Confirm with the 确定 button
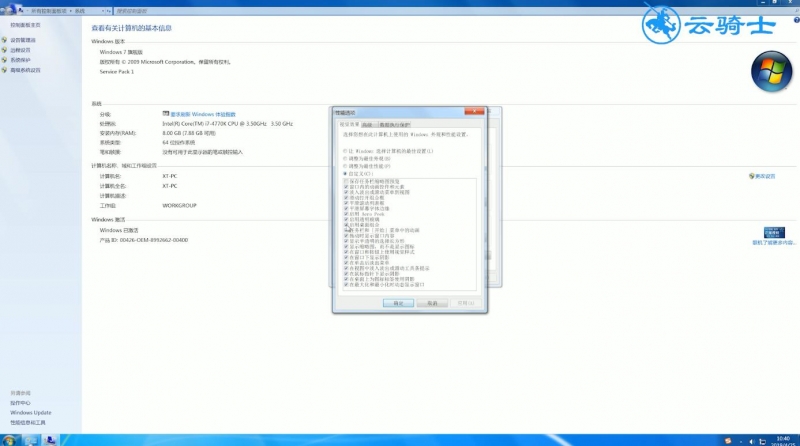The width and height of the screenshot is (800, 446). pos(398,303)
